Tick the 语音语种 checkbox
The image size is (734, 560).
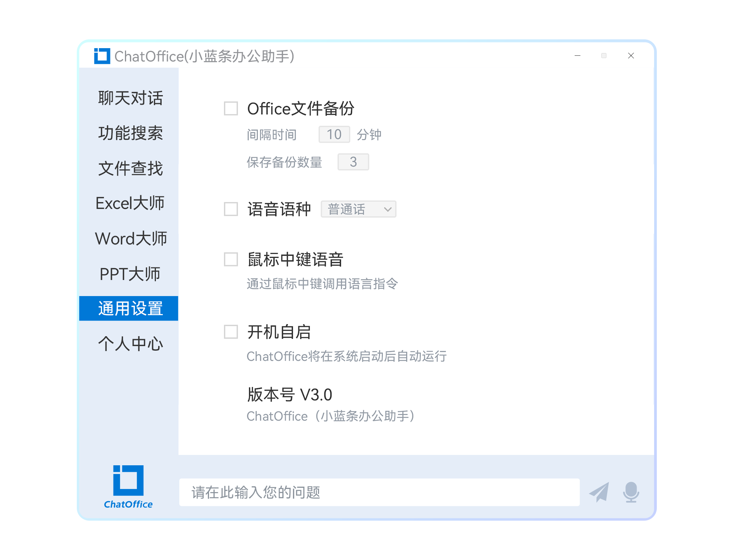pyautogui.click(x=231, y=209)
